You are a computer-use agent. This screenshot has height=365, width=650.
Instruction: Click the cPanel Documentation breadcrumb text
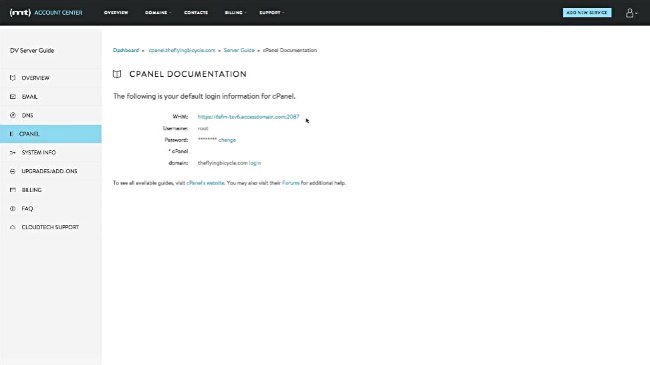click(x=290, y=50)
